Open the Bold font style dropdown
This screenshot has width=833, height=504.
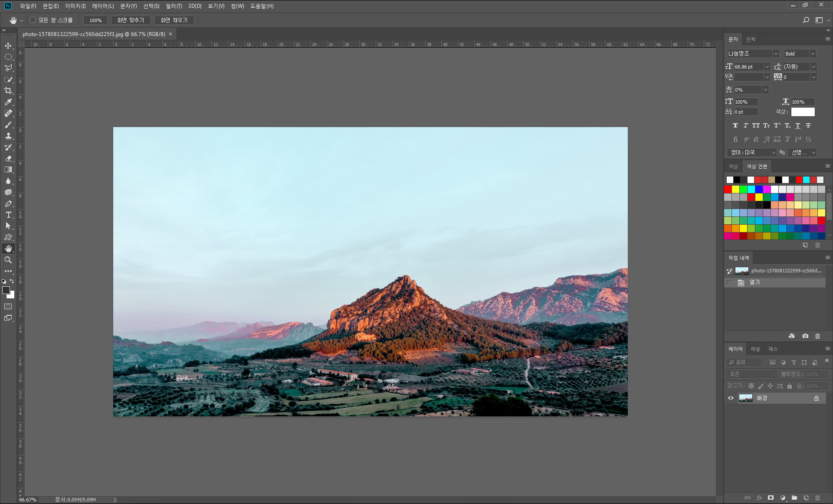pos(813,54)
